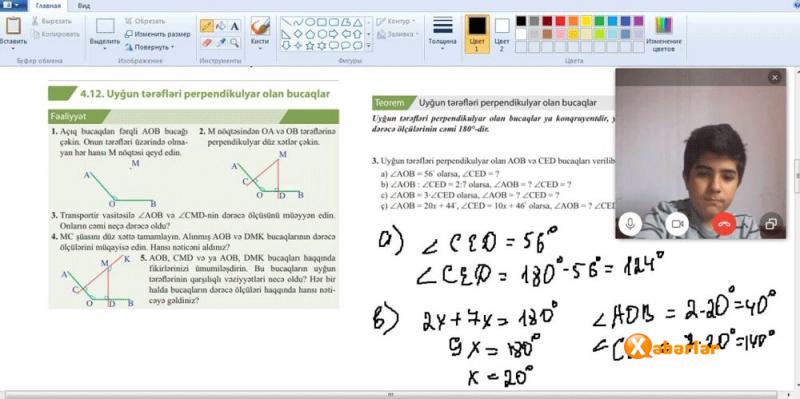This screenshot has height=399, width=800.
Task: Pick the purple color swatch
Action: coord(638,21)
